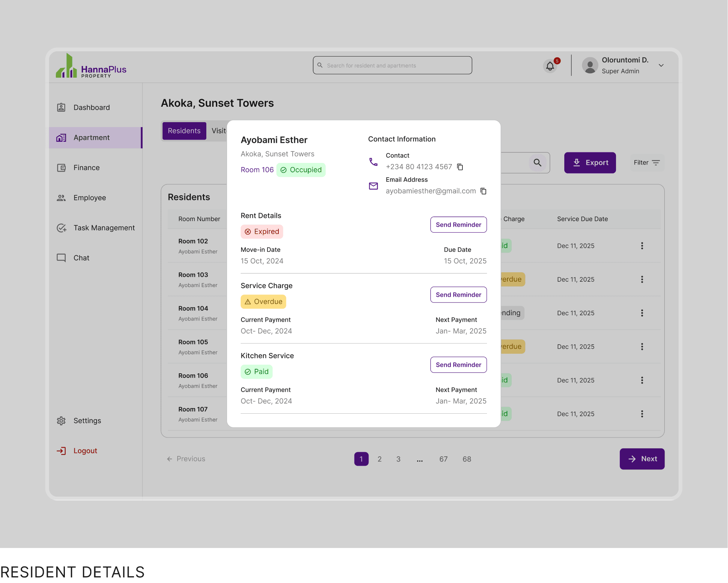Copy the email address with copy icon
728x583 pixels.
pos(483,191)
